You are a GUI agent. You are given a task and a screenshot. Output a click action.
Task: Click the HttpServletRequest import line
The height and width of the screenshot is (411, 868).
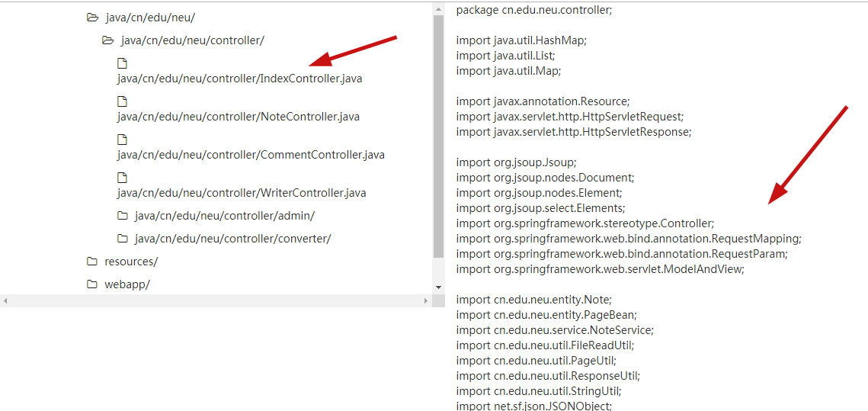point(570,117)
